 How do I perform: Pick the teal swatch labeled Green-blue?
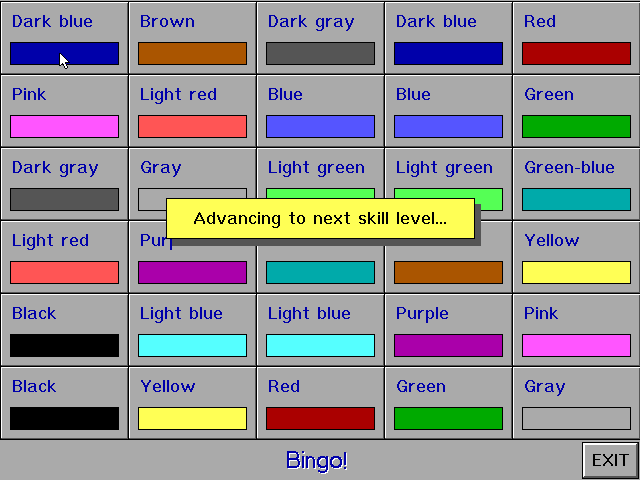576,200
